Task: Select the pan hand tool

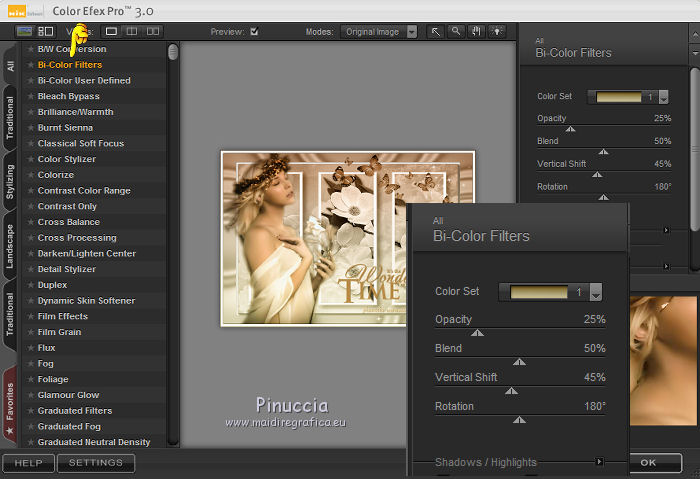Action: coord(474,32)
